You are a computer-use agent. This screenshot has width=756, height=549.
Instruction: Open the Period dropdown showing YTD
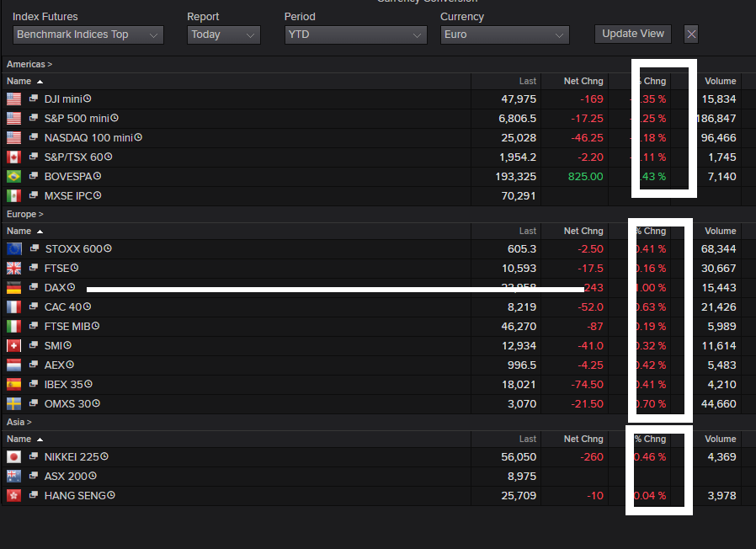356,35
